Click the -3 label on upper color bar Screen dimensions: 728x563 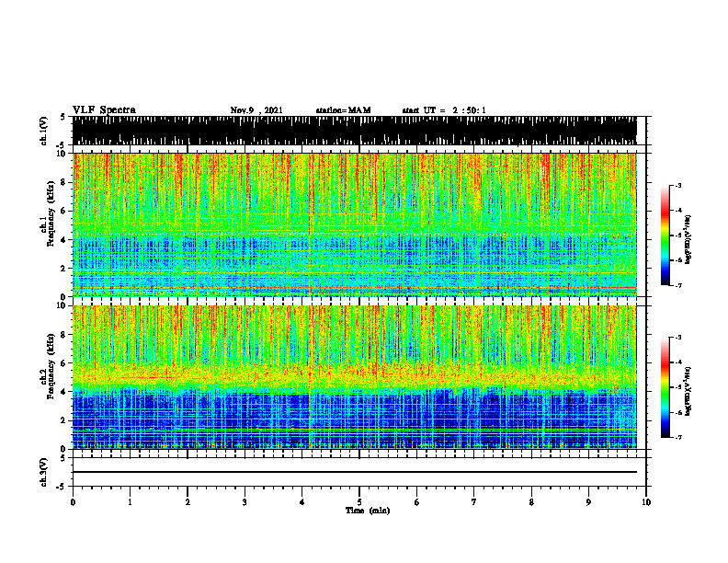pyautogui.click(x=678, y=185)
